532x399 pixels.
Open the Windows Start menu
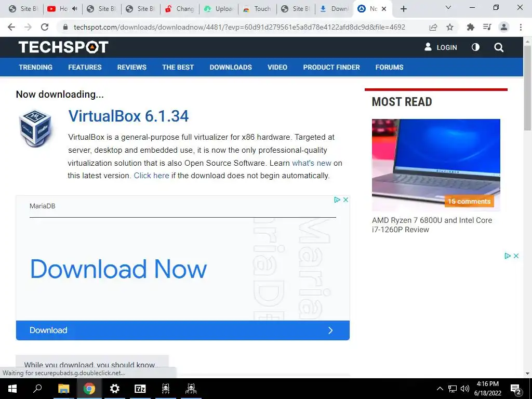[x=12, y=389]
